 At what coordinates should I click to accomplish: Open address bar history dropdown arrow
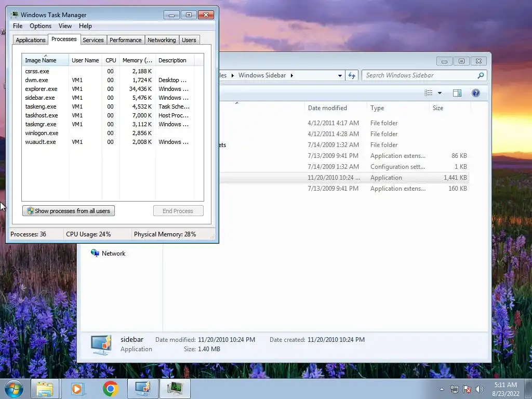tap(340, 76)
